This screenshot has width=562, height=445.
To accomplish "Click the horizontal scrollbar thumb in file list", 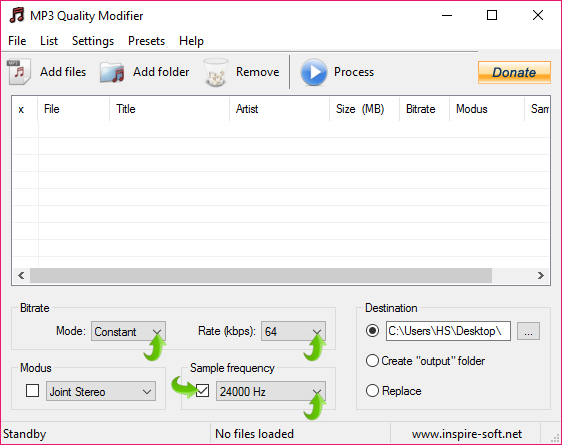I will coord(261,276).
